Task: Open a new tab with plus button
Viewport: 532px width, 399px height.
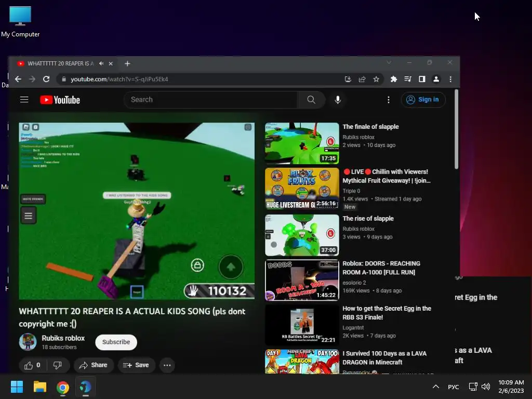Action: click(127, 63)
